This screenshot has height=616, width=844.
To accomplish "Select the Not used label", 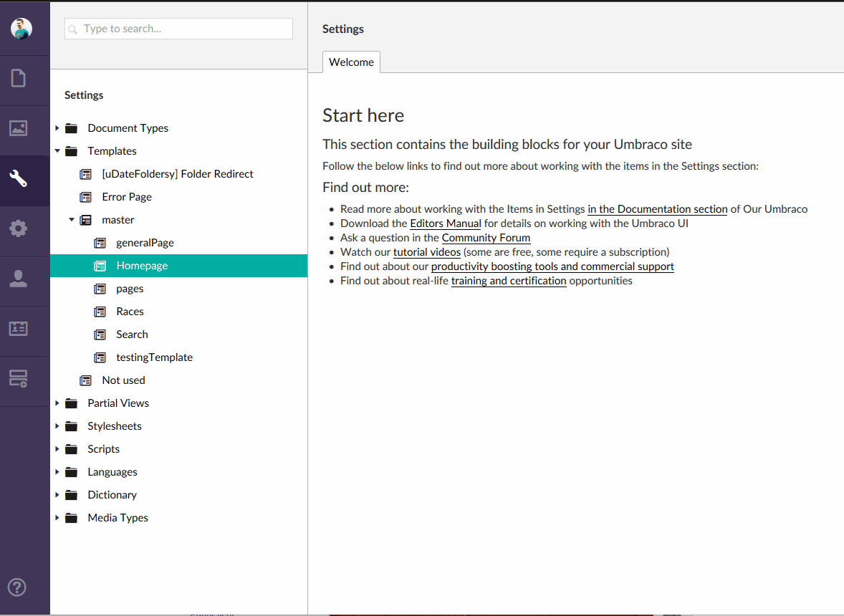I will pyautogui.click(x=123, y=380).
